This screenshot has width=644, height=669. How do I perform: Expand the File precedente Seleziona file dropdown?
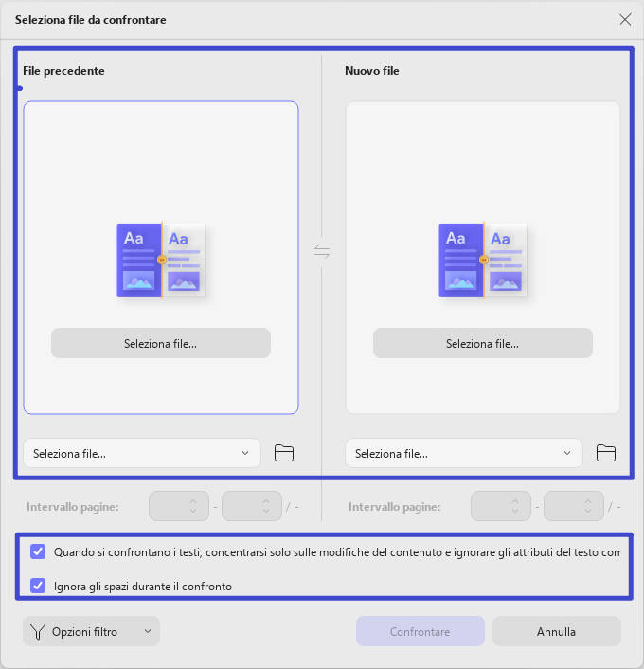coord(142,453)
